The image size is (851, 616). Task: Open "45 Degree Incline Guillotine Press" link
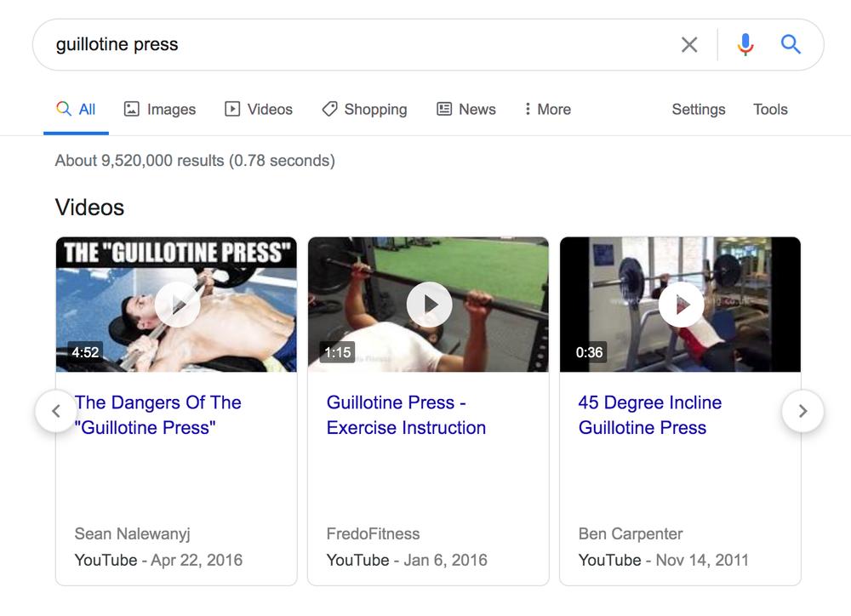[650, 415]
